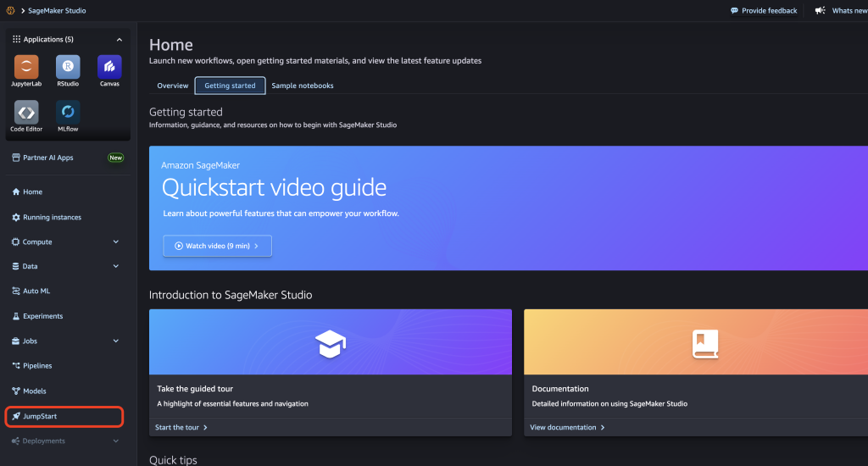The width and height of the screenshot is (868, 466).
Task: Expand the Deployments section chevron
Action: click(x=115, y=441)
